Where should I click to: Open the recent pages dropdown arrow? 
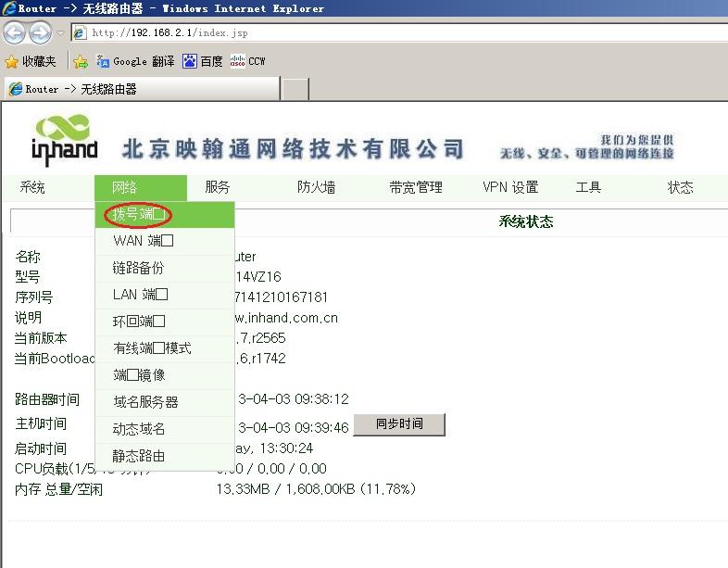point(61,33)
